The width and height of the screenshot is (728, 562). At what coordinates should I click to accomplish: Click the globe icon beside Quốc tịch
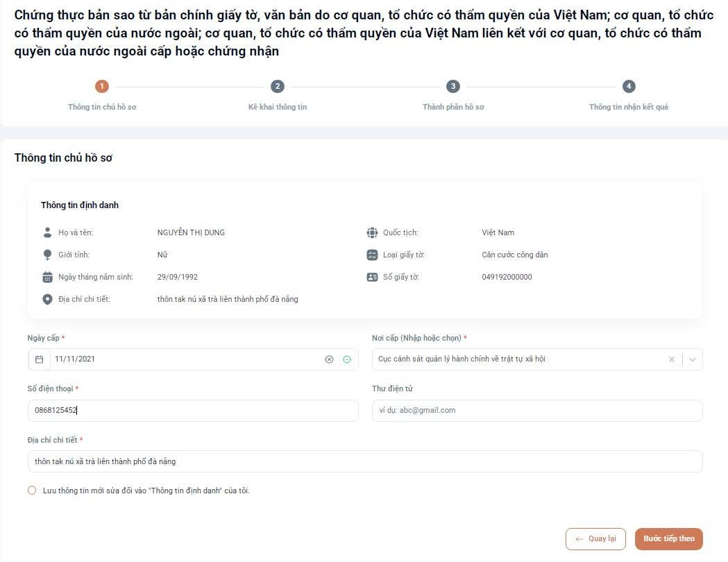point(373,232)
